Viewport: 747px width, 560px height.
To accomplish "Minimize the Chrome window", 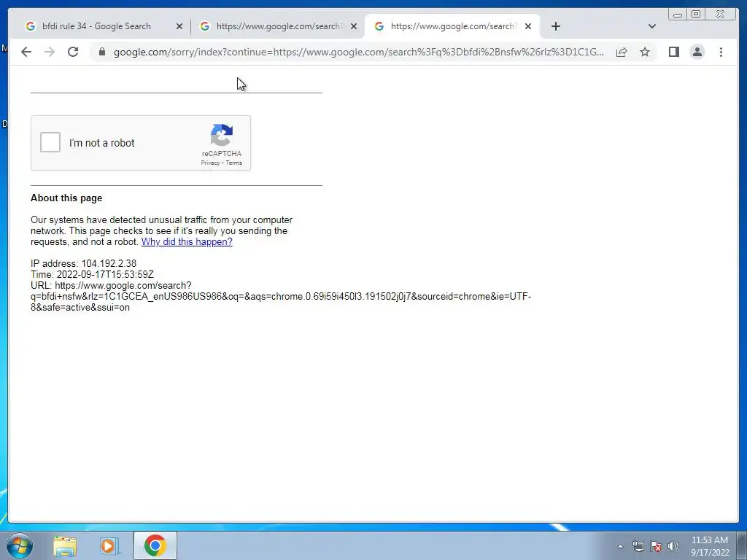I will [x=678, y=15].
